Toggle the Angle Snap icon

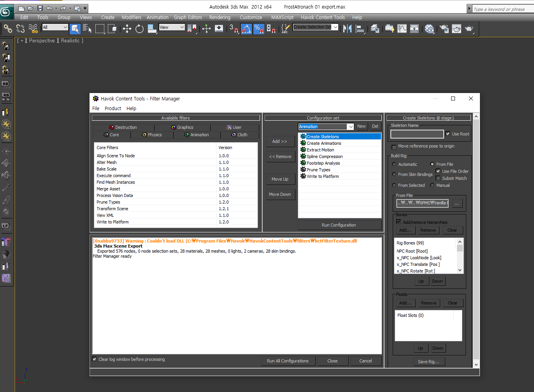pyautogui.click(x=246, y=28)
